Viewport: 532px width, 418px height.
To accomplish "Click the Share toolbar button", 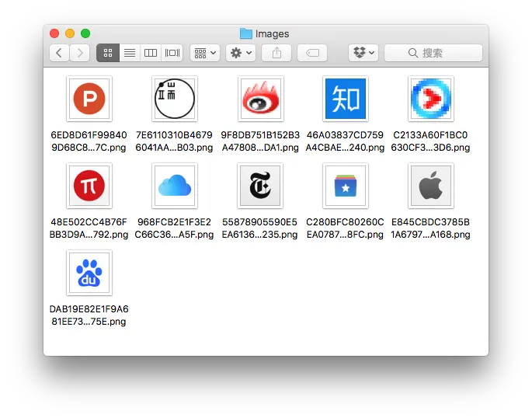I will point(276,53).
